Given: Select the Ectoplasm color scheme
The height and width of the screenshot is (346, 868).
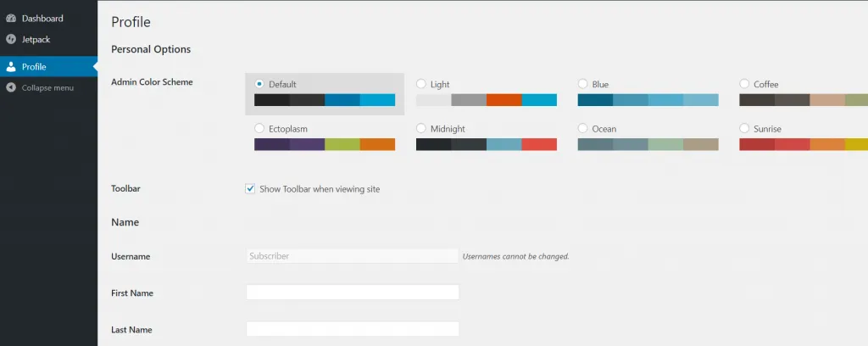Looking at the screenshot, I should [x=259, y=128].
